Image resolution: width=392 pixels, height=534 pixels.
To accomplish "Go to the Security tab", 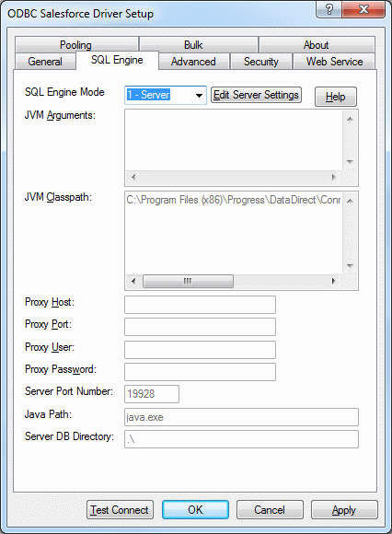I will (x=261, y=62).
